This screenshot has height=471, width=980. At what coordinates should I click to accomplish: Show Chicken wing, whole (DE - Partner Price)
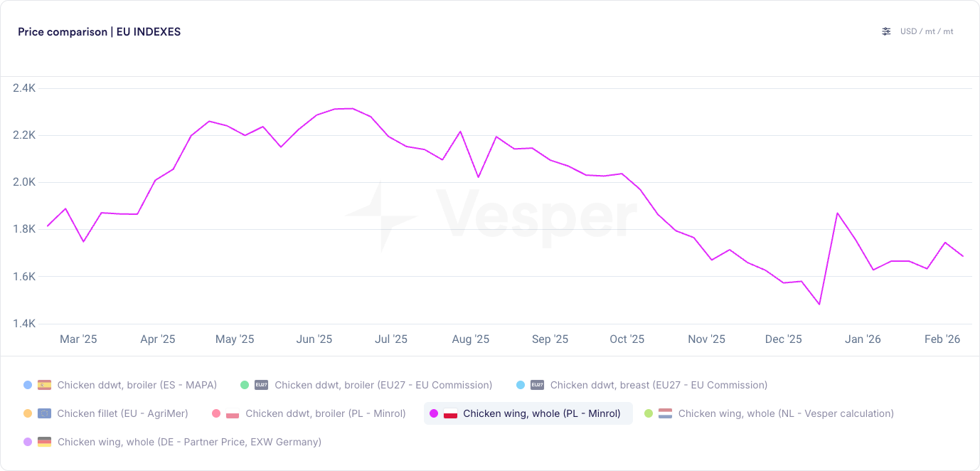click(172, 442)
